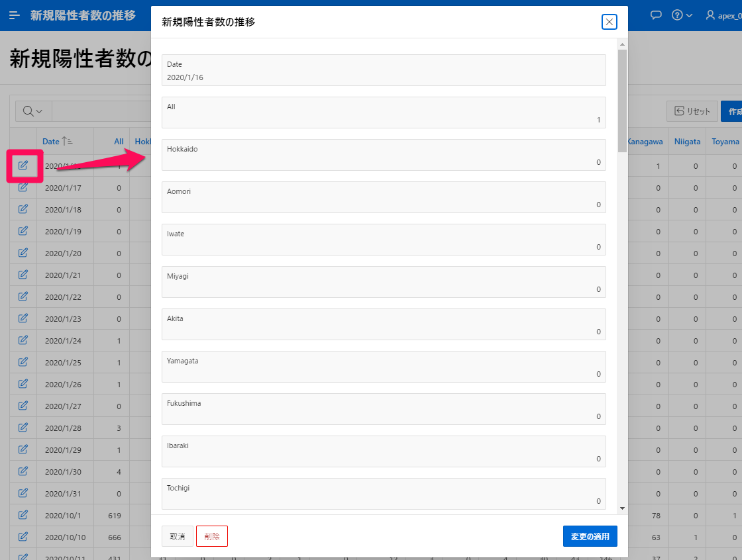
Task: Edit the row dated 2020/1/18
Action: click(23, 209)
